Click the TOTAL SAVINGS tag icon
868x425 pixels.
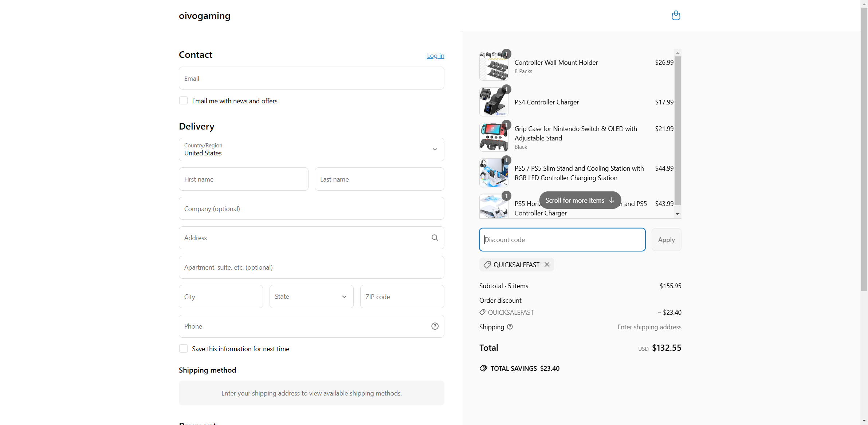click(x=483, y=368)
